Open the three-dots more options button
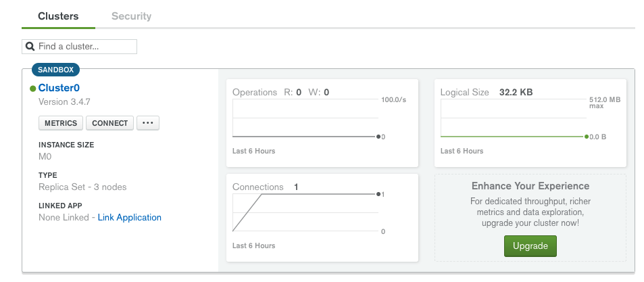The image size is (644, 282). tap(148, 123)
